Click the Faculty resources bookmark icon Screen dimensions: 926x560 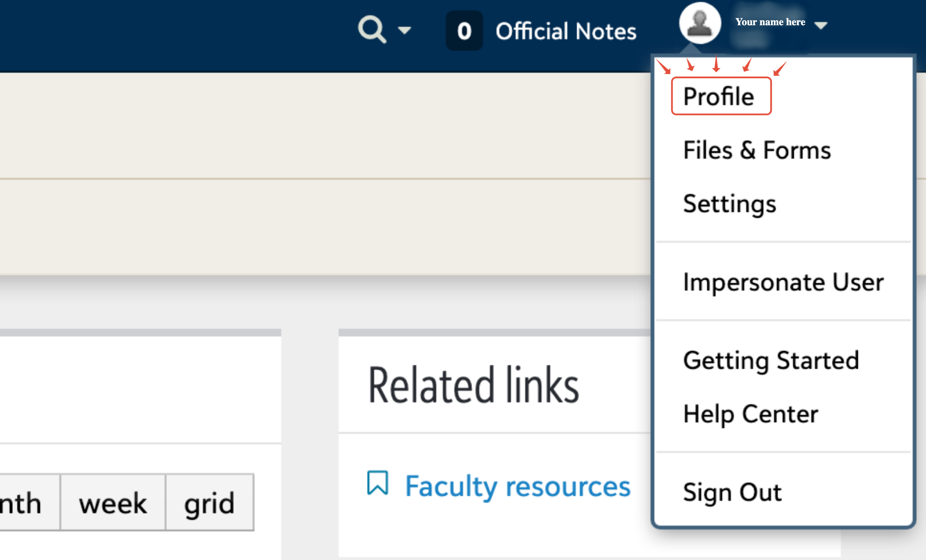point(378,483)
